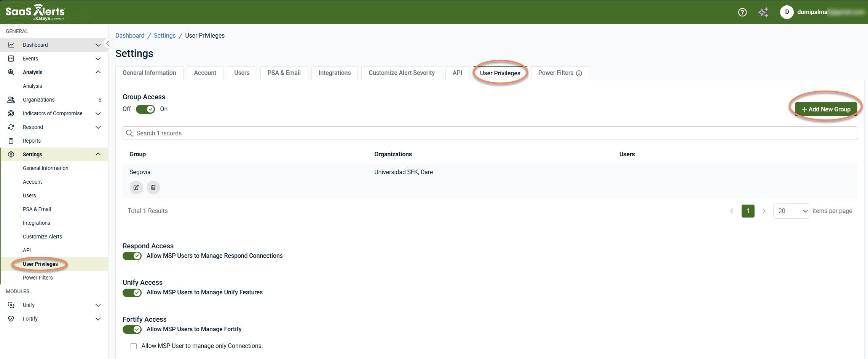Click the Events list icon in sidebar
Screen dimensions: 868x359
(11, 59)
